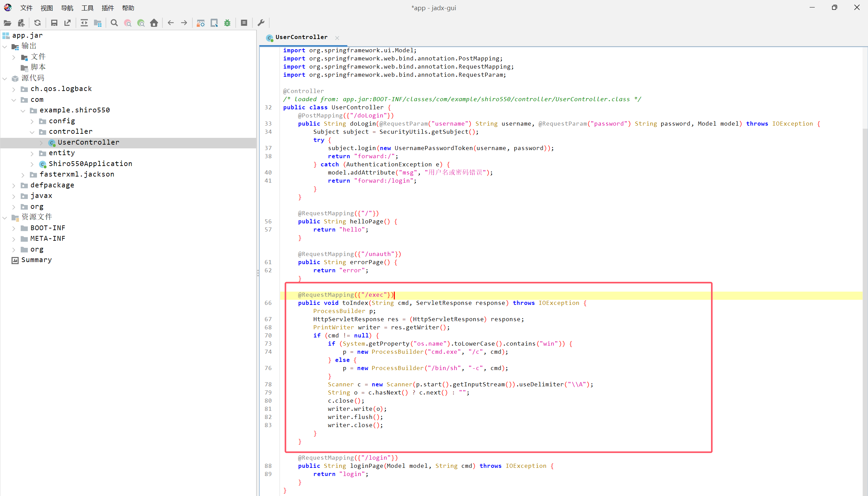Image resolution: width=868 pixels, height=496 pixels.
Task: Select the 脚本 tree item
Action: (38, 68)
